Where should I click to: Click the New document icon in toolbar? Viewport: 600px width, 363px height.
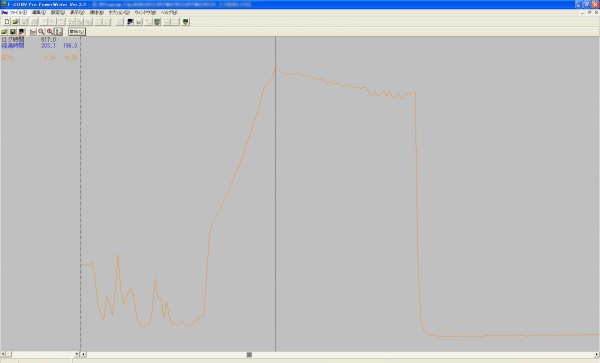(7, 22)
